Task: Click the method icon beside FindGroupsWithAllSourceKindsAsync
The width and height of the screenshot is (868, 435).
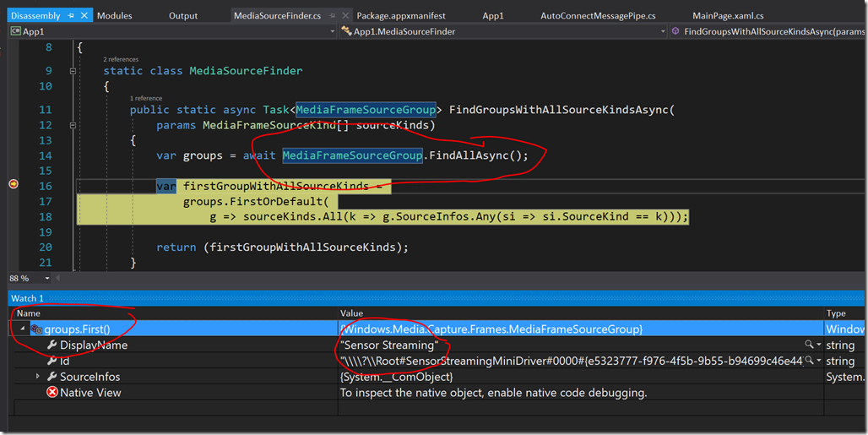Action: coord(675,31)
